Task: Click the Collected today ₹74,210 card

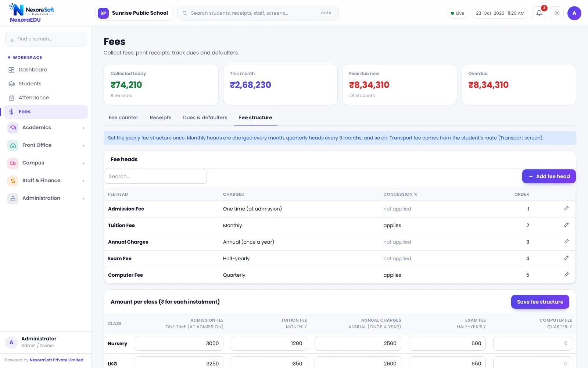Action: [161, 85]
